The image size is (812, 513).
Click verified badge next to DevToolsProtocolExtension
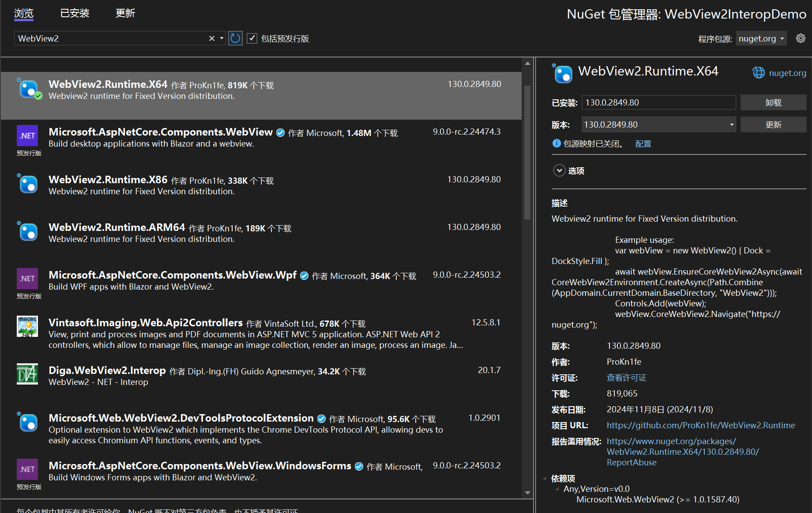[321, 419]
